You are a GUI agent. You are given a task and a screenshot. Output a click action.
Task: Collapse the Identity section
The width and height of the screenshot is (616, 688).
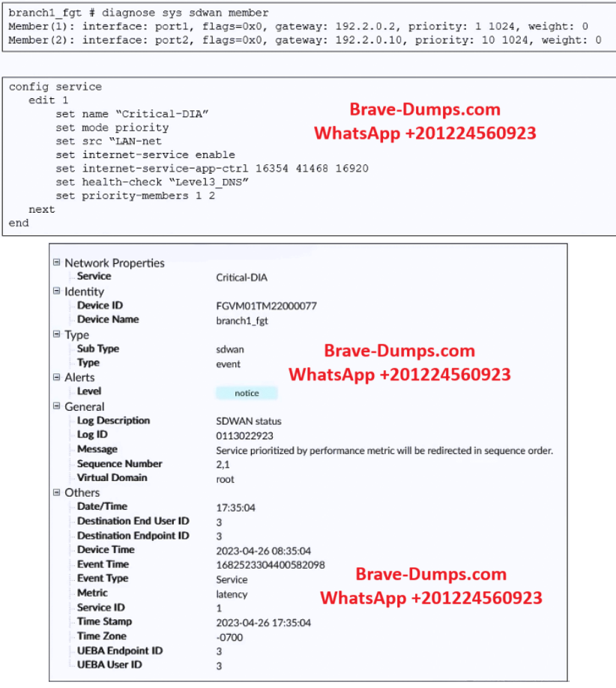click(57, 292)
